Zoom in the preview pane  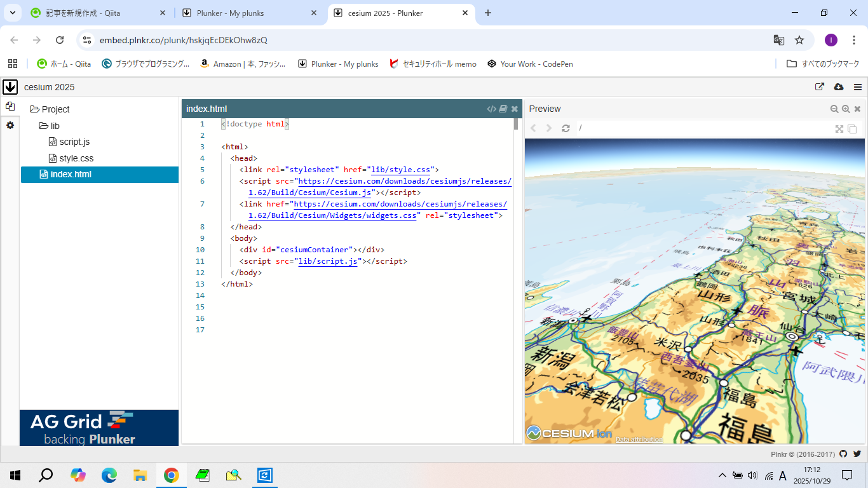pos(846,109)
